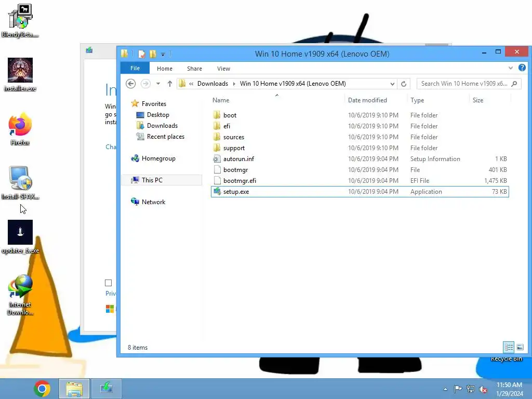Expand the ribbon with the chevron
This screenshot has height=399, width=532.
coord(511,68)
